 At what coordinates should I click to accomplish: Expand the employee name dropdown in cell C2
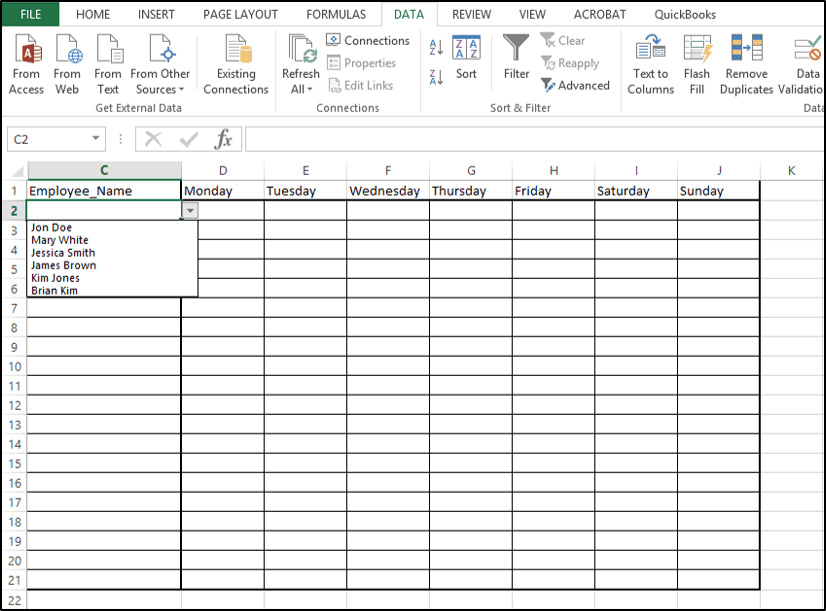(190, 210)
